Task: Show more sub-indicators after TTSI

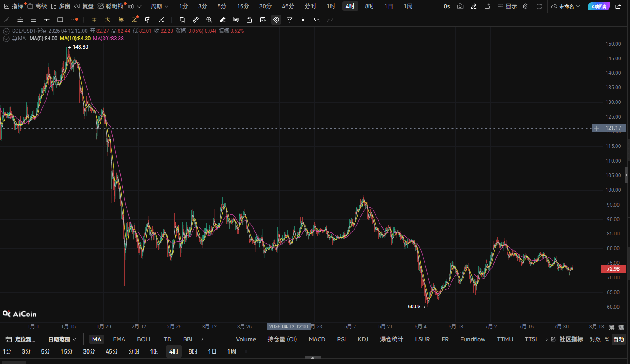Action: pyautogui.click(x=547, y=339)
